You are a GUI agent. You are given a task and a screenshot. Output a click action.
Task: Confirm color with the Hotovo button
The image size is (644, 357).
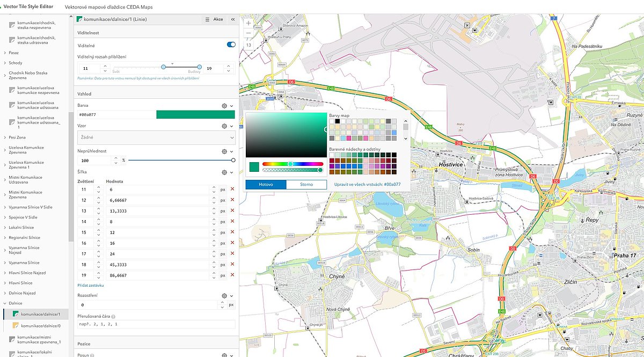point(266,185)
